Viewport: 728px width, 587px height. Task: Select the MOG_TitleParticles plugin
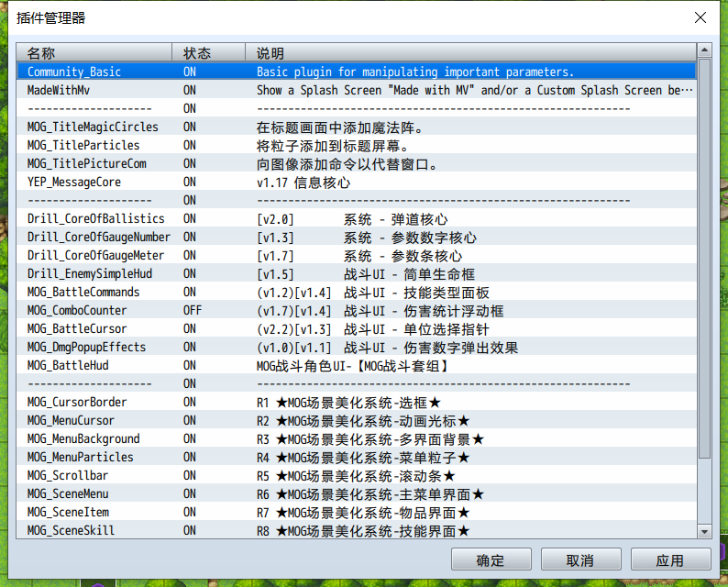click(357, 145)
